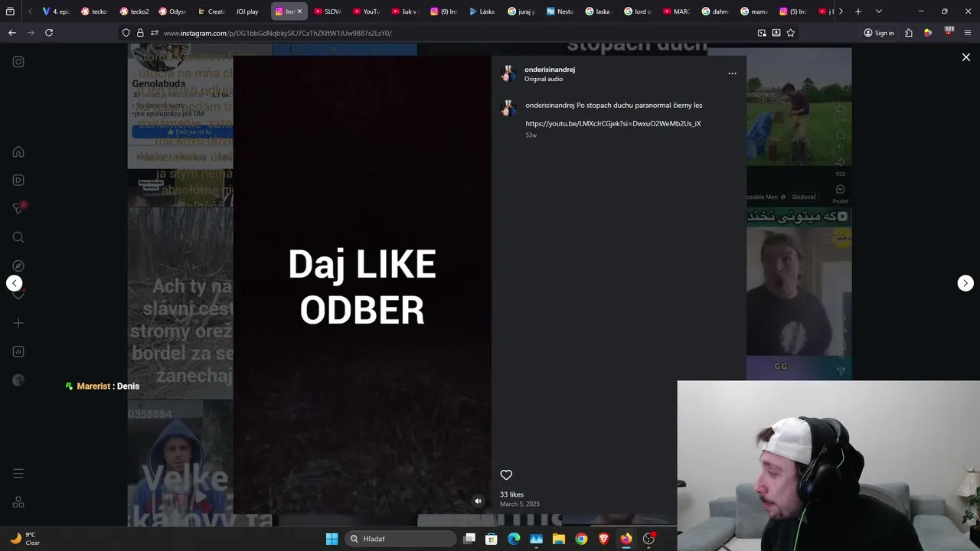980x551 pixels.
Task: Open the browser extensions puzzle icon
Action: click(909, 33)
